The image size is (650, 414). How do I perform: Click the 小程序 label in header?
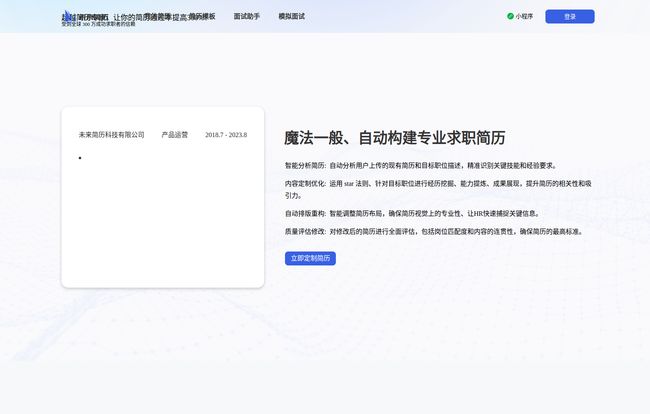[x=524, y=16]
